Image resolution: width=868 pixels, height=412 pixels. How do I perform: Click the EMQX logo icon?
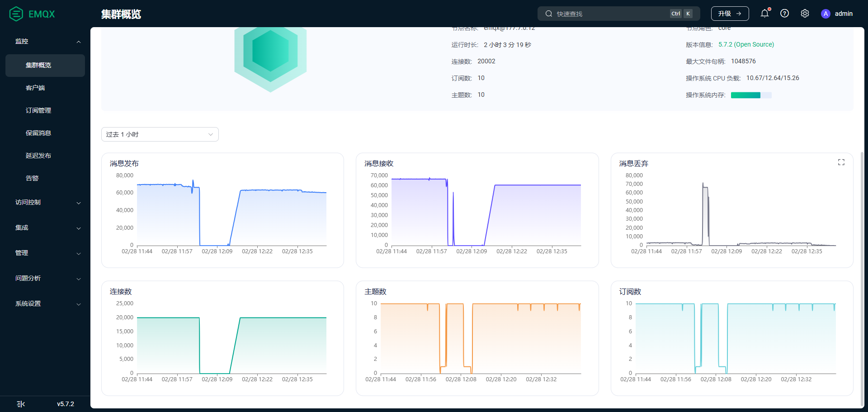pos(16,14)
